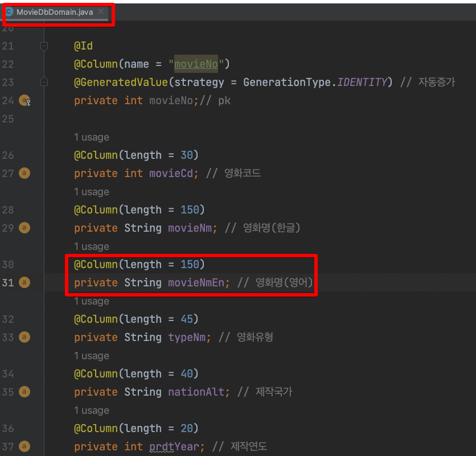The height and width of the screenshot is (456, 476).
Task: Click the length value 40 on line 34
Action: pyautogui.click(x=187, y=373)
